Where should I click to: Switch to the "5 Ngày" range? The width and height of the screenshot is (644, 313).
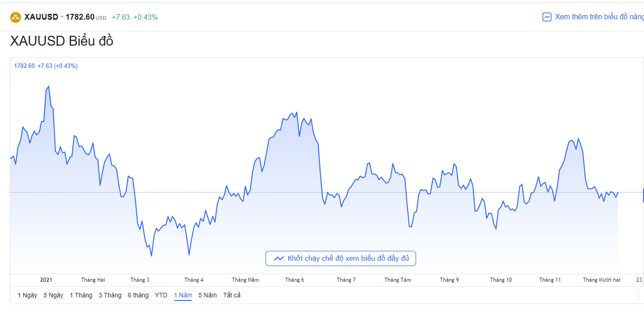coord(53,295)
